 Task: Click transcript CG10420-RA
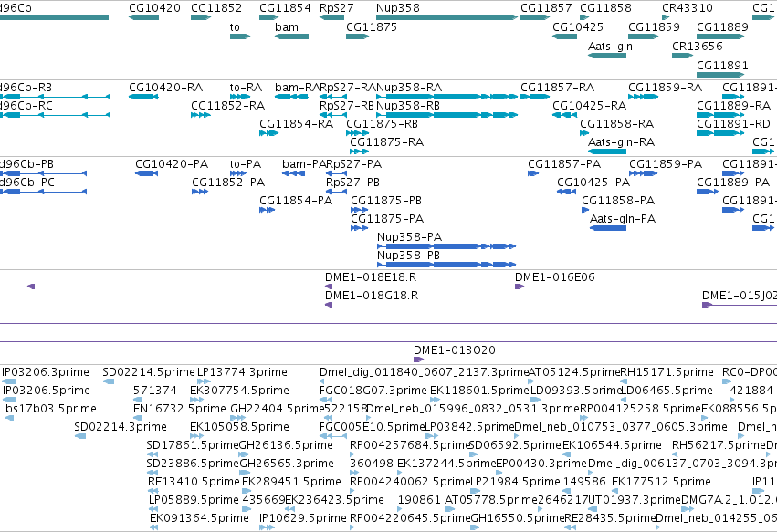[143, 97]
